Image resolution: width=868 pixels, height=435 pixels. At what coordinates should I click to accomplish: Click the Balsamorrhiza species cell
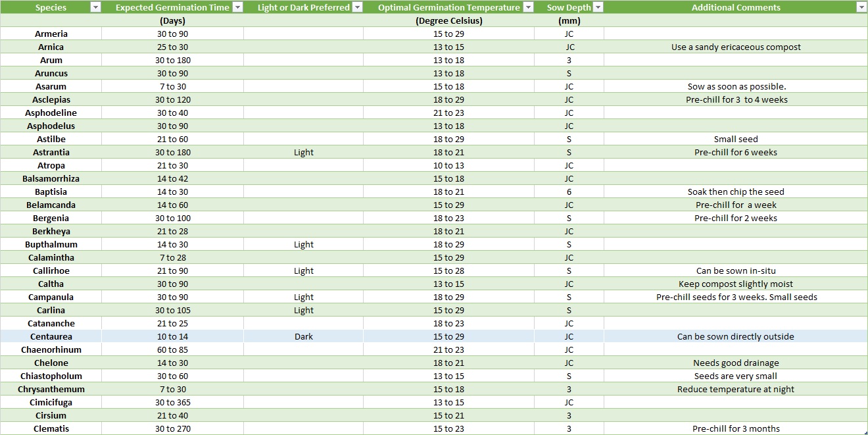(51, 178)
